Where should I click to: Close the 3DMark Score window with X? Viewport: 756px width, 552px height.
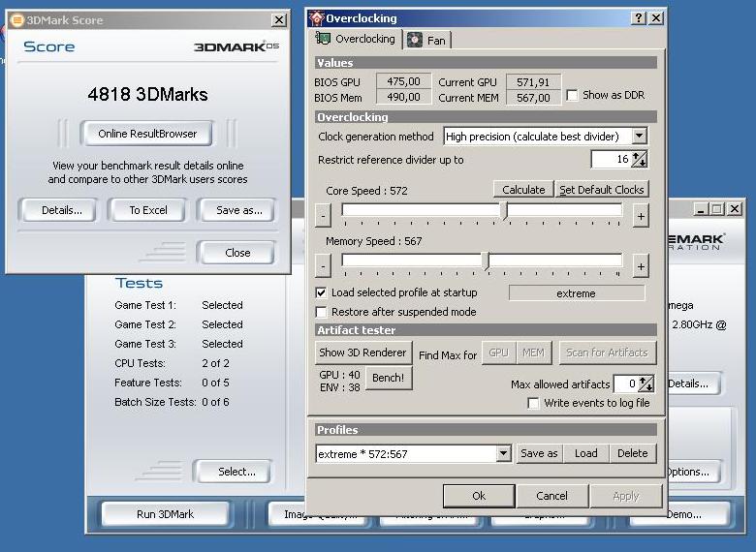tap(279, 20)
